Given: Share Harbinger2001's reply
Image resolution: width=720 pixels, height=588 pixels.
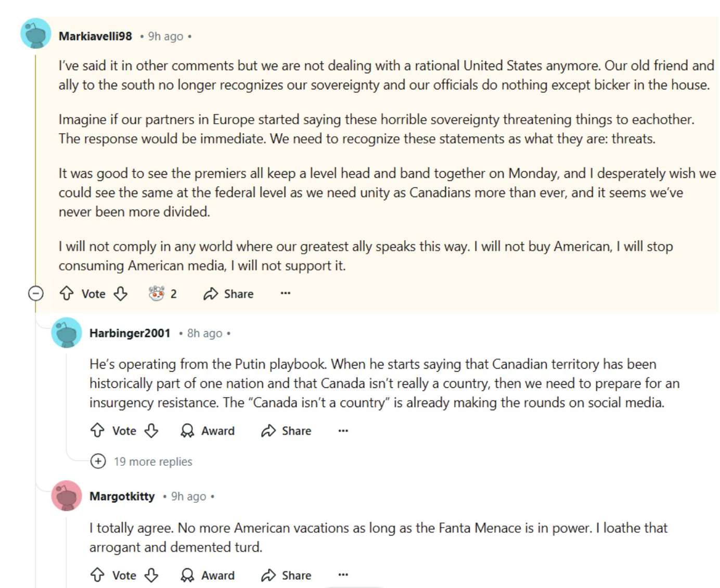Looking at the screenshot, I should pos(286,430).
